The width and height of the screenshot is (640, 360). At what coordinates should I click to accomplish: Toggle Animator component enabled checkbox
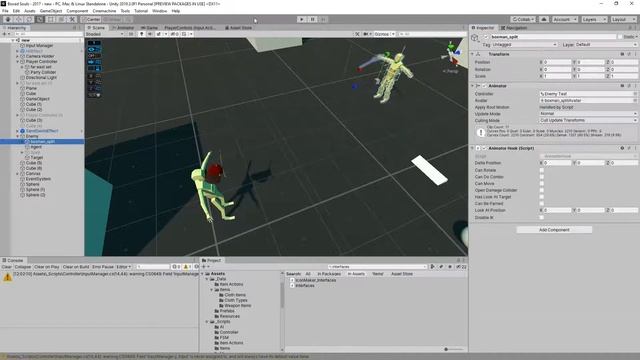click(484, 86)
